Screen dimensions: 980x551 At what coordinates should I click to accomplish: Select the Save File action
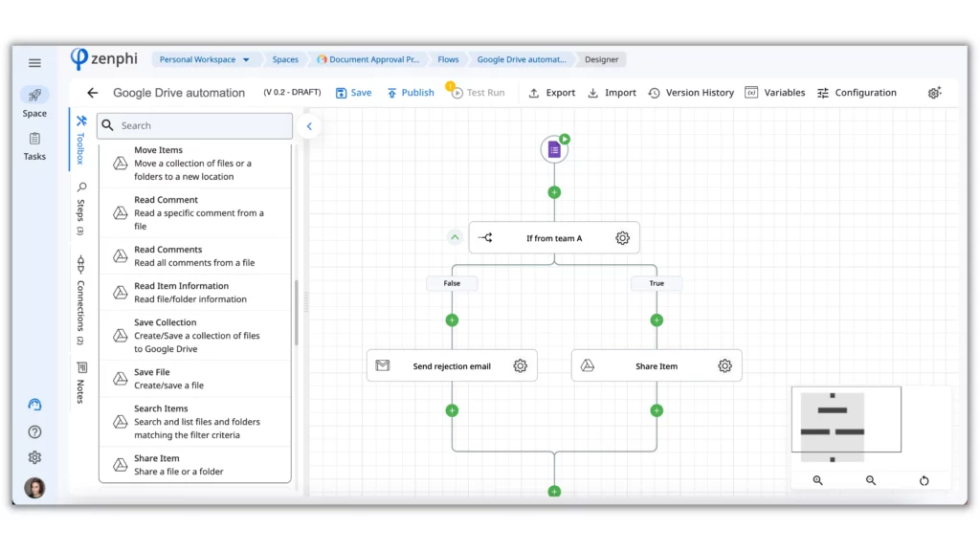pyautogui.click(x=195, y=379)
